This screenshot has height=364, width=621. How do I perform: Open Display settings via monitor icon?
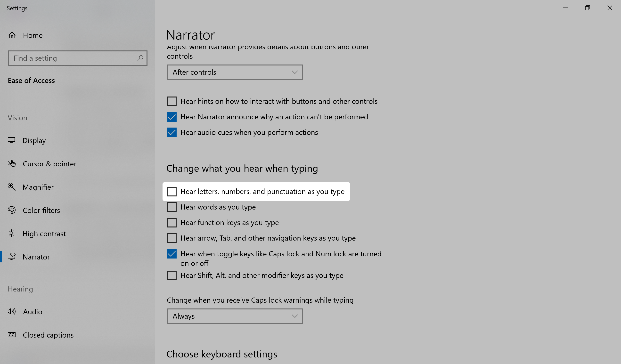pyautogui.click(x=11, y=140)
